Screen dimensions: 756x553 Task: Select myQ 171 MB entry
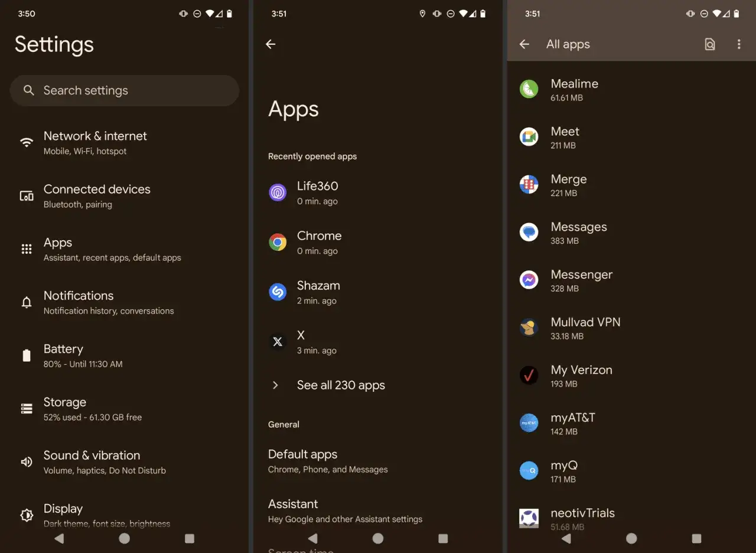pos(631,470)
